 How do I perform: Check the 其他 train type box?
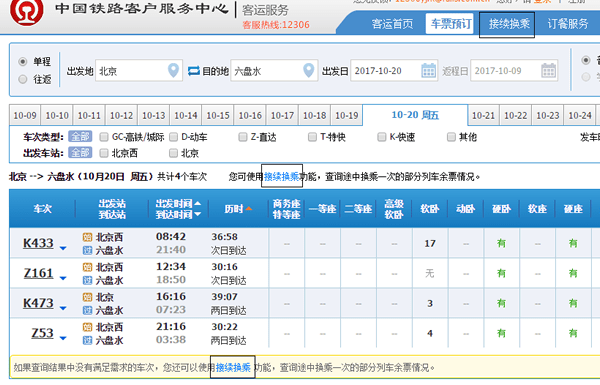pos(451,137)
